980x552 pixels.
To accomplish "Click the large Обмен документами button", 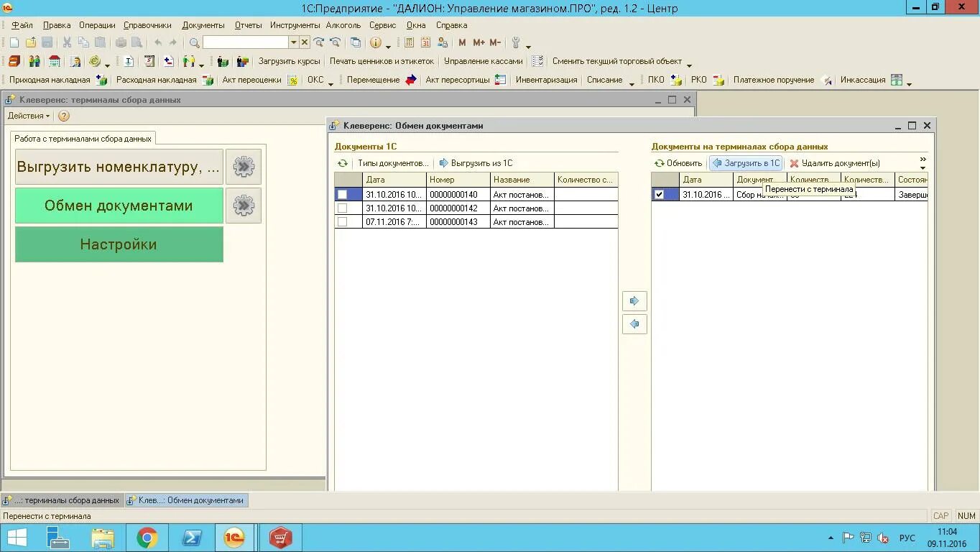I will click(x=119, y=206).
